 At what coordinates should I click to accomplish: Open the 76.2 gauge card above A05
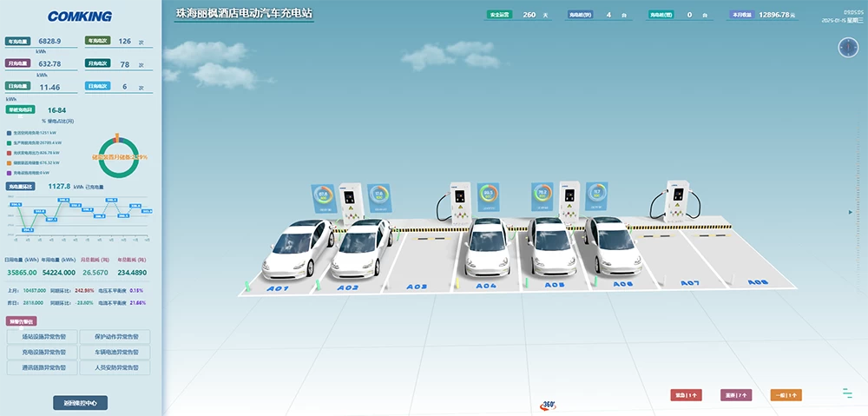[542, 196]
